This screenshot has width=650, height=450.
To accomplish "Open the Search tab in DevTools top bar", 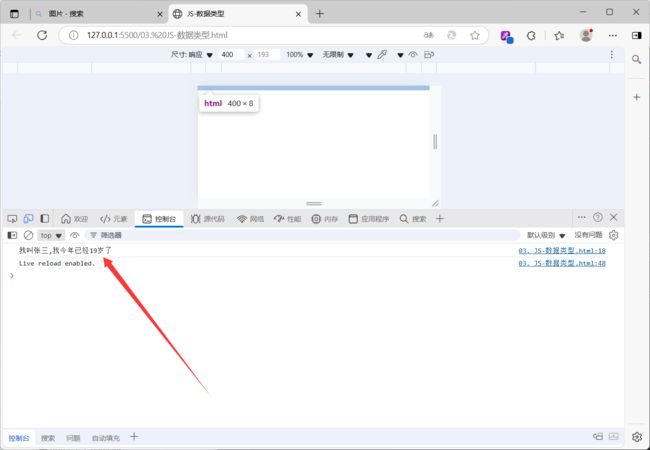I will (413, 219).
